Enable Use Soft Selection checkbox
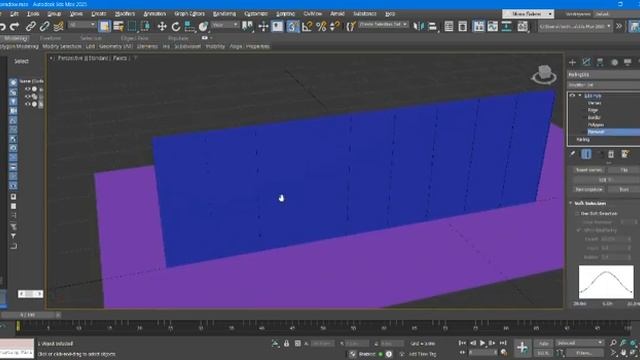The image size is (640, 360). pyautogui.click(x=578, y=213)
